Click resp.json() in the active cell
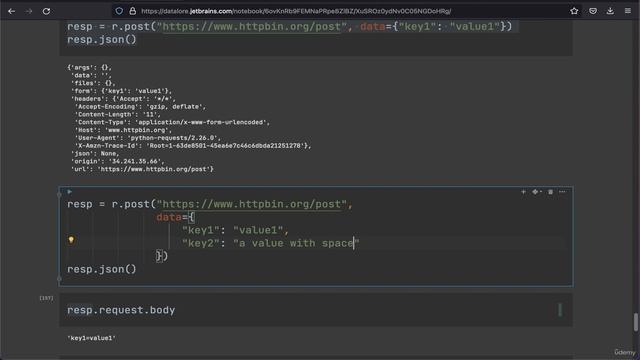The height and width of the screenshot is (360, 640). pyautogui.click(x=102, y=269)
